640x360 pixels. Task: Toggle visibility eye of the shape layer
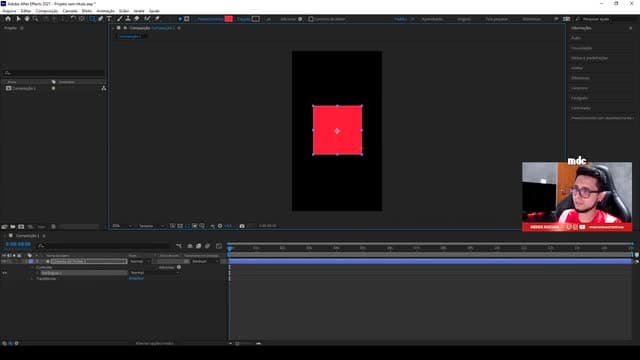(4, 261)
